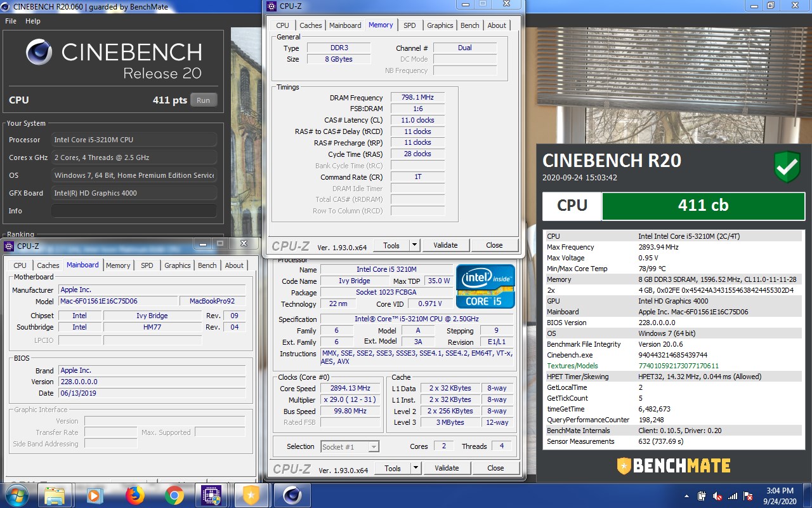Click the Mac-6F01561E16C75D06 model field
The width and height of the screenshot is (812, 508).
tap(119, 301)
